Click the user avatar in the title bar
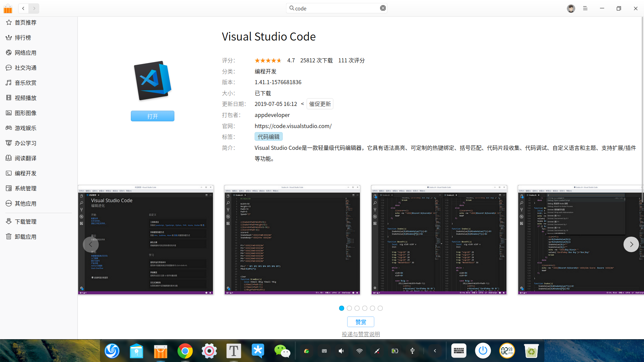The width and height of the screenshot is (644, 362). pos(571,8)
